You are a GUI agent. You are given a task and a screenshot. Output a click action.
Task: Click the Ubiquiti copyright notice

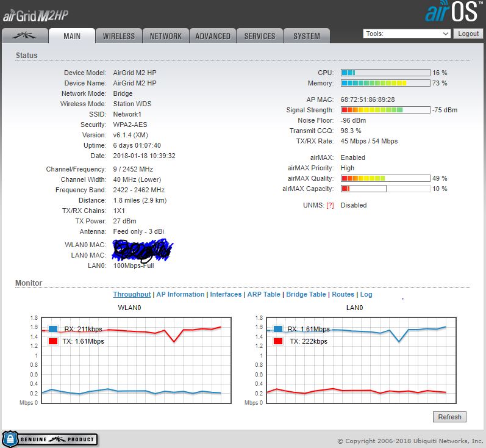pos(410,441)
